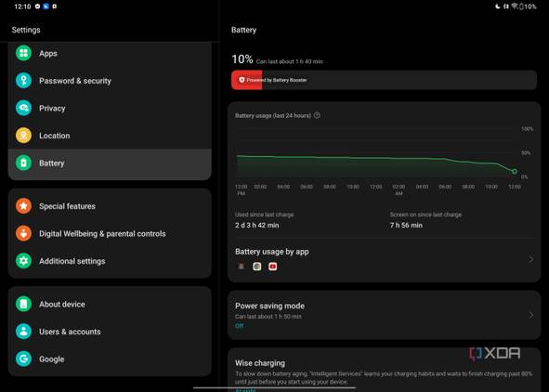
Task: Tap the do-not-disturb moon status icon
Action: point(498,6)
